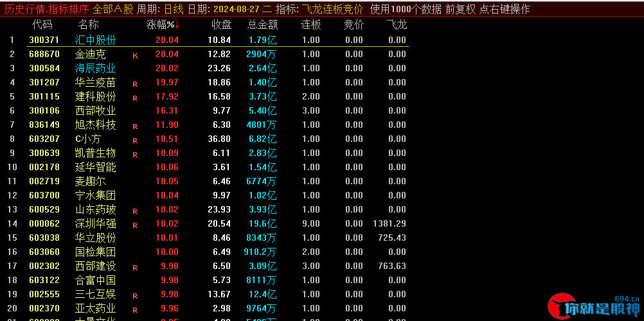Click stock code 603060
The width and height of the screenshot is (644, 321).
(x=44, y=252)
